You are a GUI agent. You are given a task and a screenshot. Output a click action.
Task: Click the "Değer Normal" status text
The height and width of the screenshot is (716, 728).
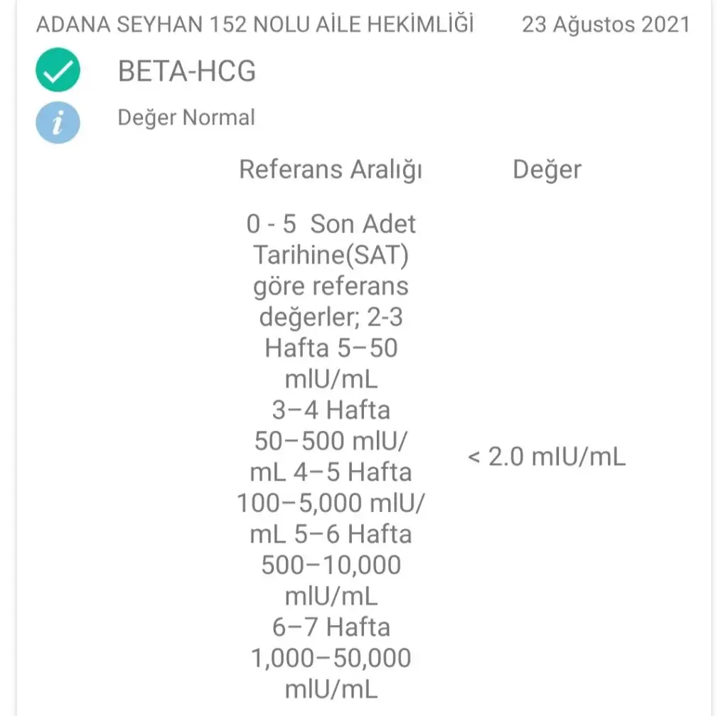point(186,117)
